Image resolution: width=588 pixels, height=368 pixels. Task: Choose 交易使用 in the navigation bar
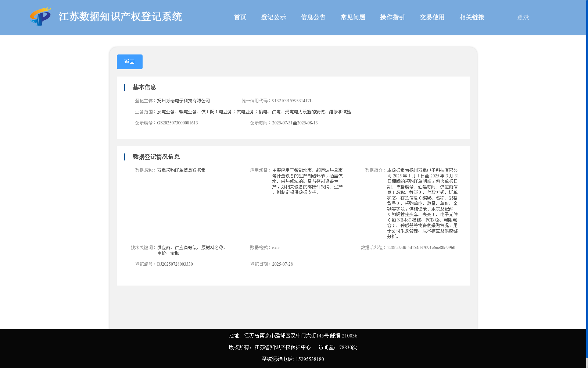(432, 17)
